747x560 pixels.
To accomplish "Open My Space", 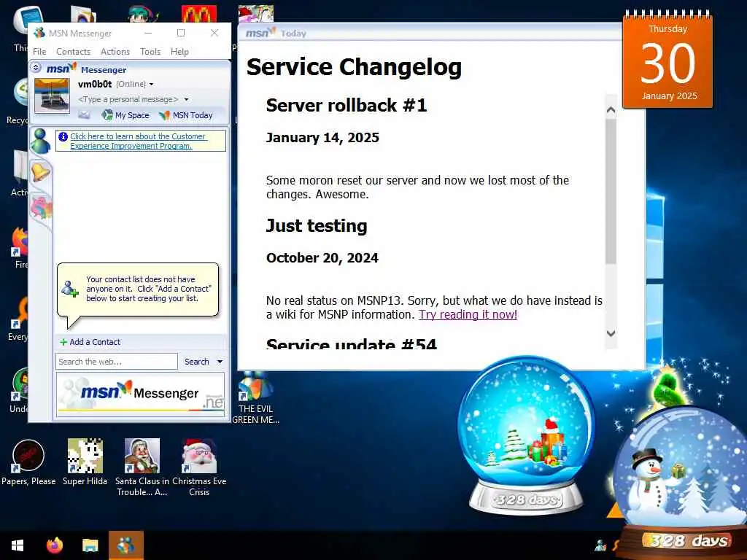I will click(125, 114).
